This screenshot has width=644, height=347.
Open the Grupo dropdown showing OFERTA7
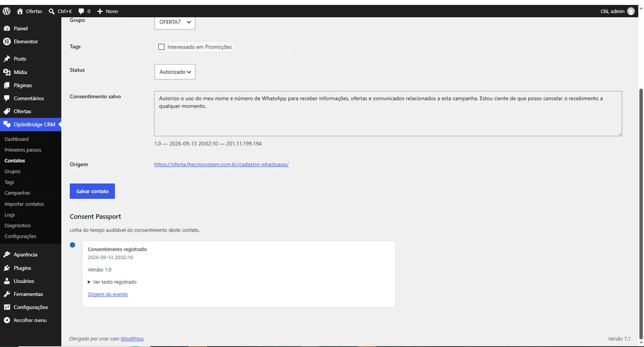[x=175, y=22]
